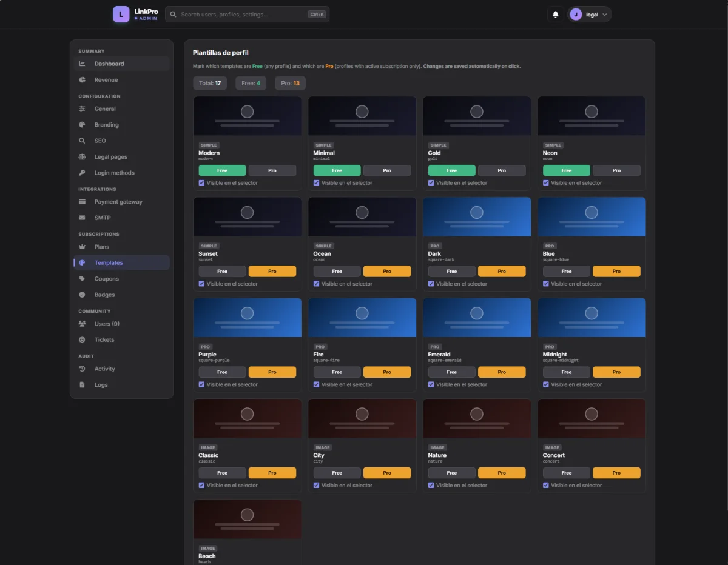Click the Nature template preview thumbnail
The image size is (728, 565).
click(477, 418)
